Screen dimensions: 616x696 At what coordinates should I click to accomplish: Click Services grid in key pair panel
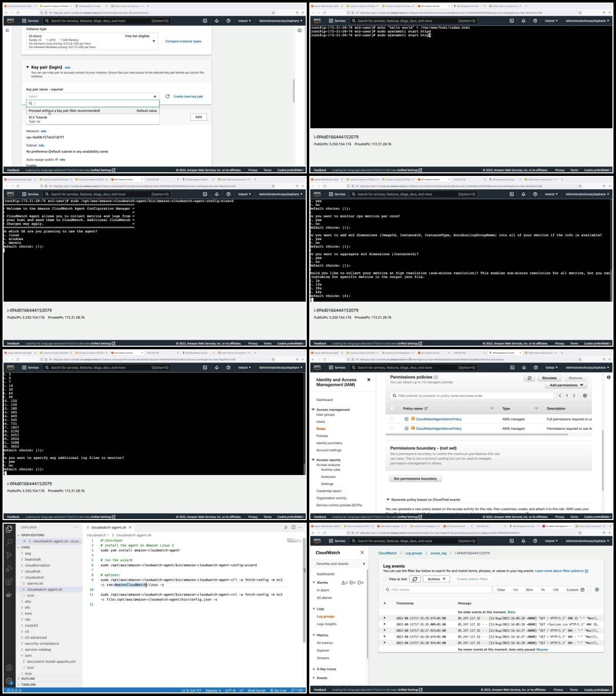click(x=30, y=21)
